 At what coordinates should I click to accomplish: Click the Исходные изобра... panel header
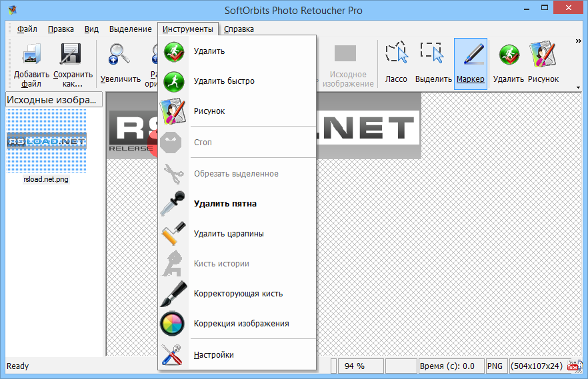point(53,100)
